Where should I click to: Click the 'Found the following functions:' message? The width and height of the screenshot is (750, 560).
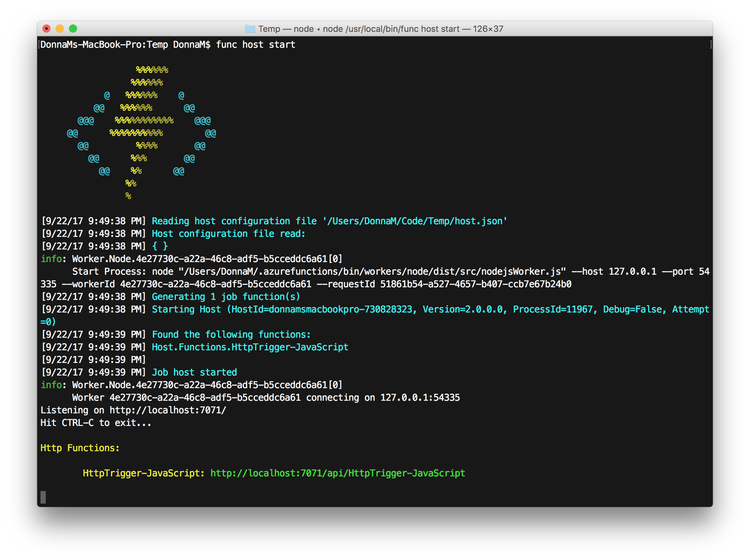coord(231,335)
